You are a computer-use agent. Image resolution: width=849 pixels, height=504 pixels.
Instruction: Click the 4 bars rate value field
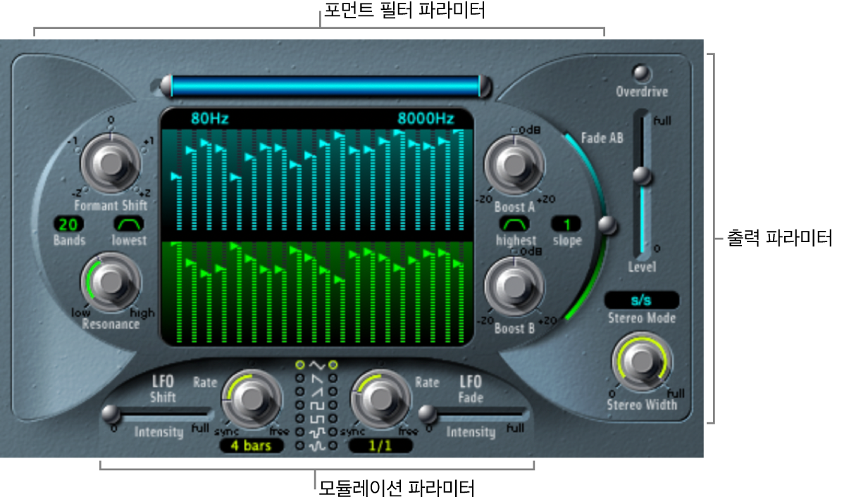tap(251, 446)
